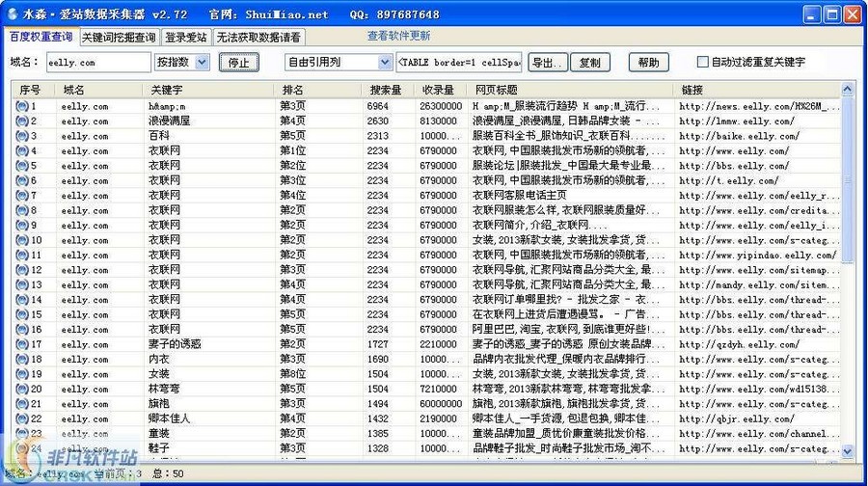Click the globe icon in row 9

tap(22, 226)
